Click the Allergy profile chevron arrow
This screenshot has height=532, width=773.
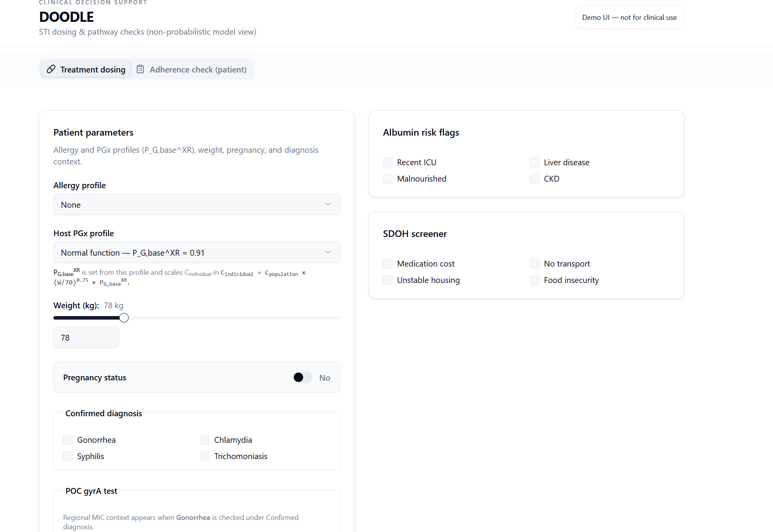point(328,205)
